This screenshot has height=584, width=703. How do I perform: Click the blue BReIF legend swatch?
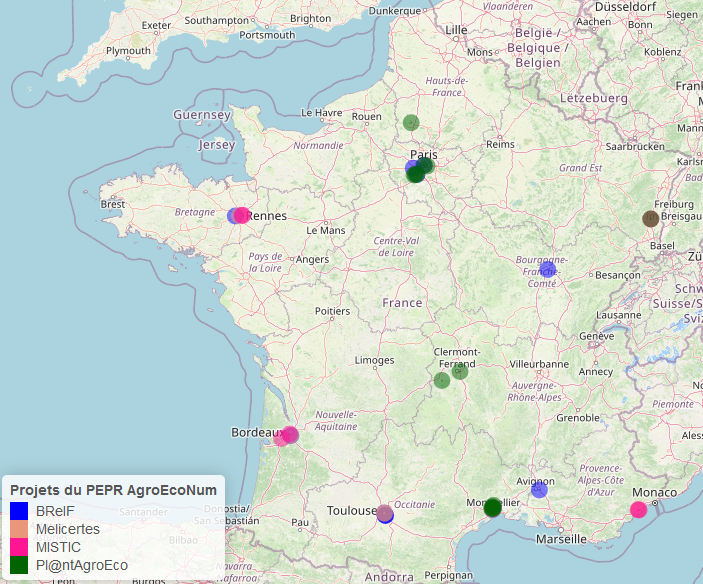pos(18,511)
